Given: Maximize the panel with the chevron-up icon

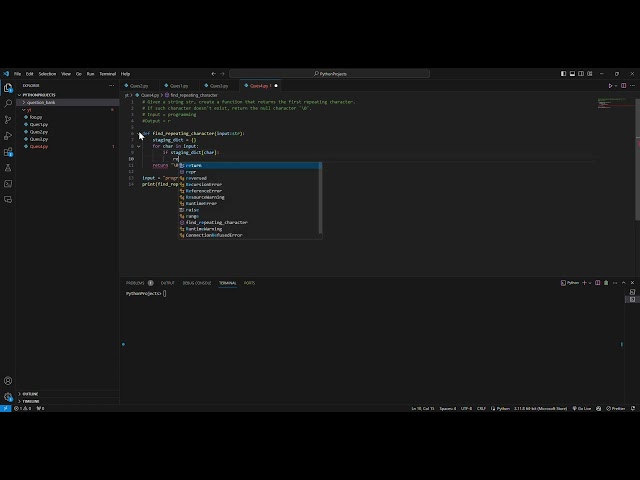Looking at the screenshot, I should [x=624, y=283].
